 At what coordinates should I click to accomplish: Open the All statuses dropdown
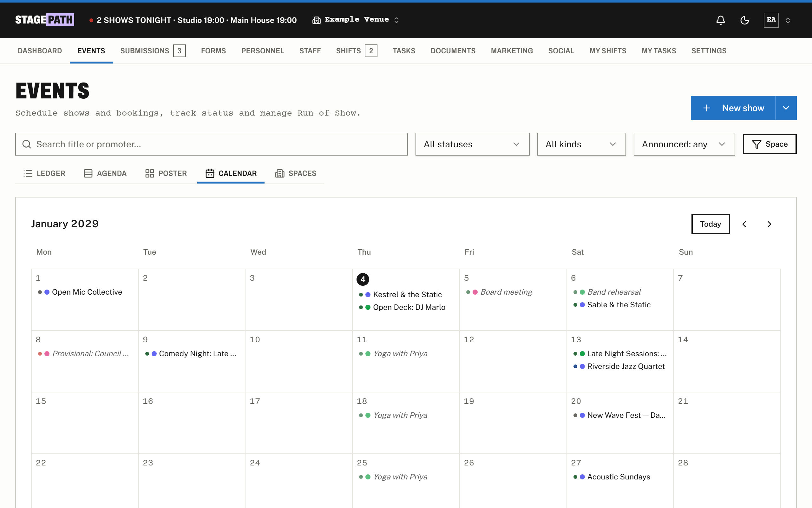click(x=472, y=144)
